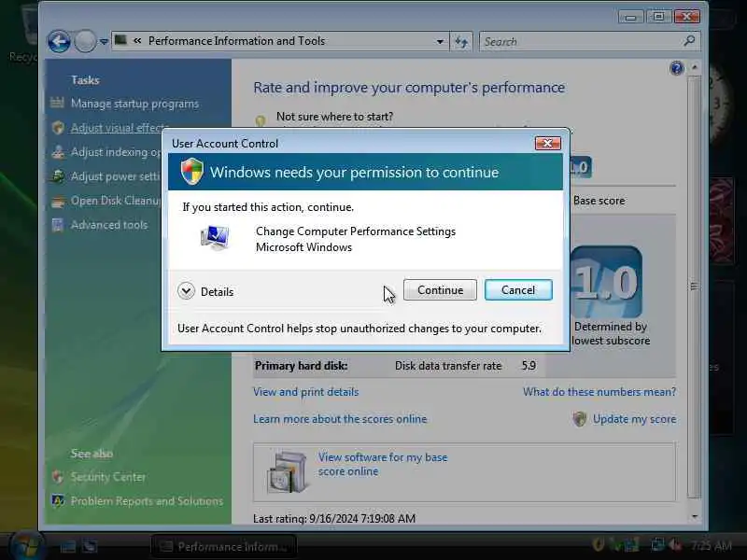Click Update my score link
The width and height of the screenshot is (747, 560).
tap(635, 419)
